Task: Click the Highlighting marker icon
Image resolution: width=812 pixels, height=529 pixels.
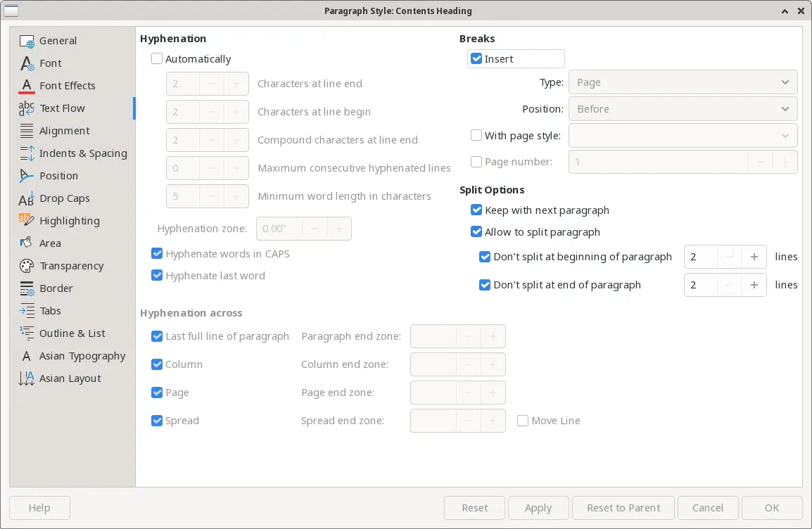Action: [27, 221]
